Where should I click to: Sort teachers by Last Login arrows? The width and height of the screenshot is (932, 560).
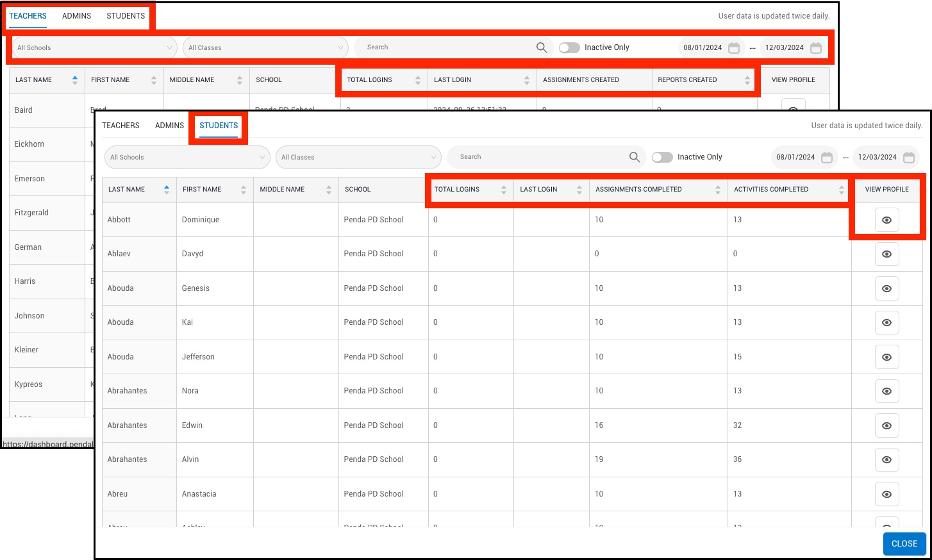tap(527, 80)
